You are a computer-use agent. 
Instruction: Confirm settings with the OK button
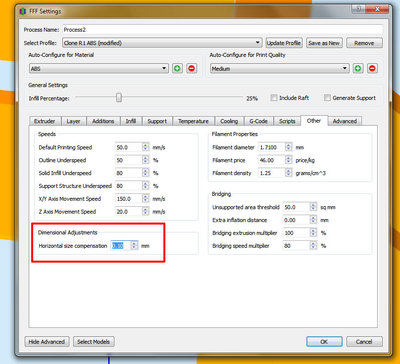tap(324, 342)
